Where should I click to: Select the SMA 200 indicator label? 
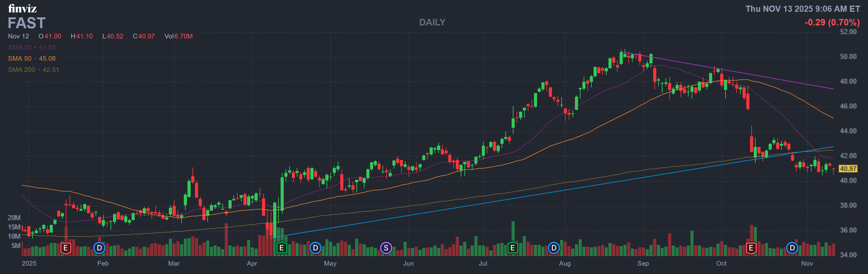point(33,70)
